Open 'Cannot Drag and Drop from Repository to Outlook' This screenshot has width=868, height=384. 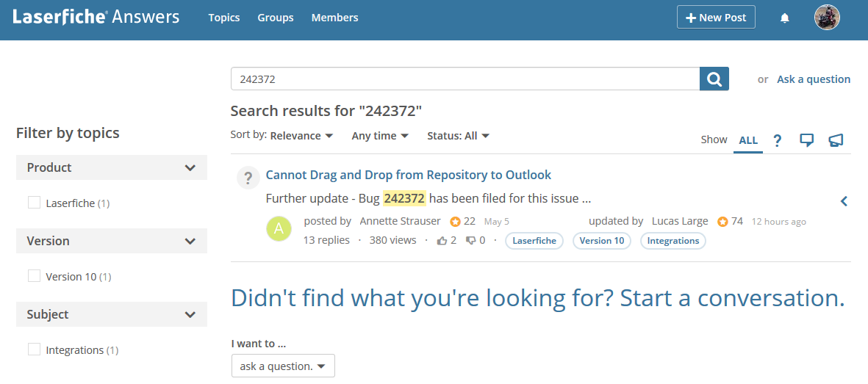tap(409, 175)
